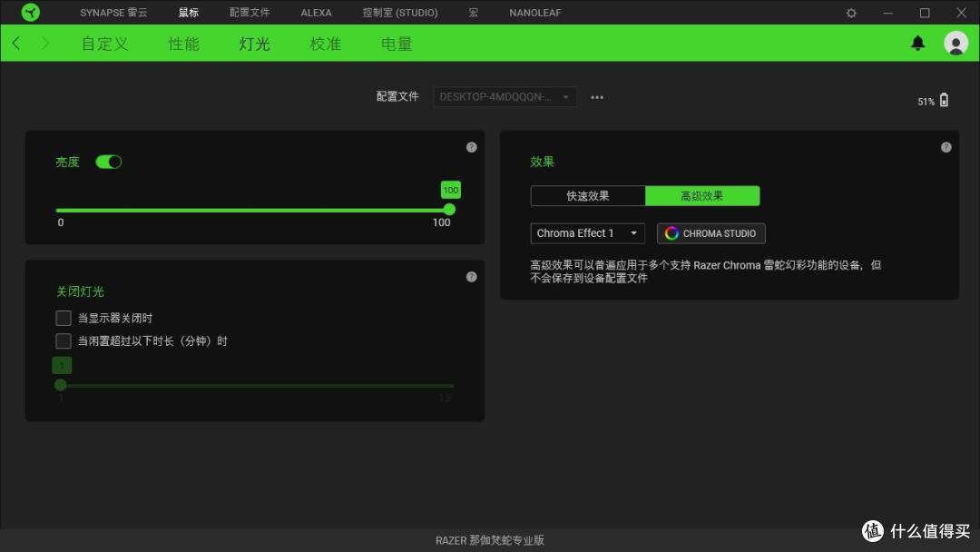Open help for the turn-off-lighting panel

tap(471, 277)
